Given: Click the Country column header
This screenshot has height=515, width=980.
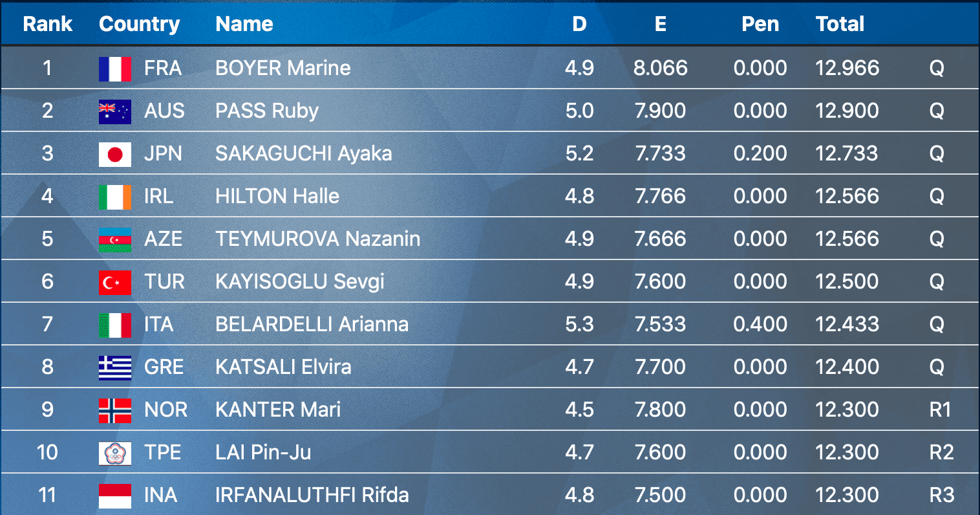Looking at the screenshot, I should [x=139, y=24].
